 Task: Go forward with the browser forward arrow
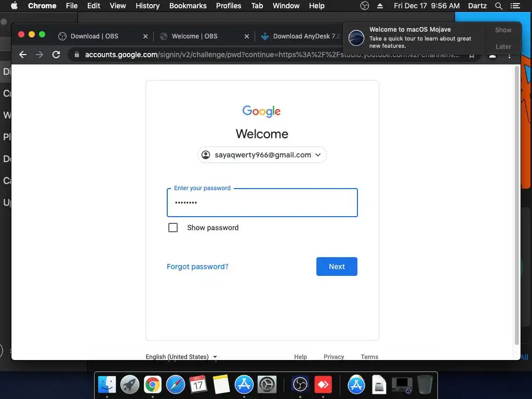[39, 55]
